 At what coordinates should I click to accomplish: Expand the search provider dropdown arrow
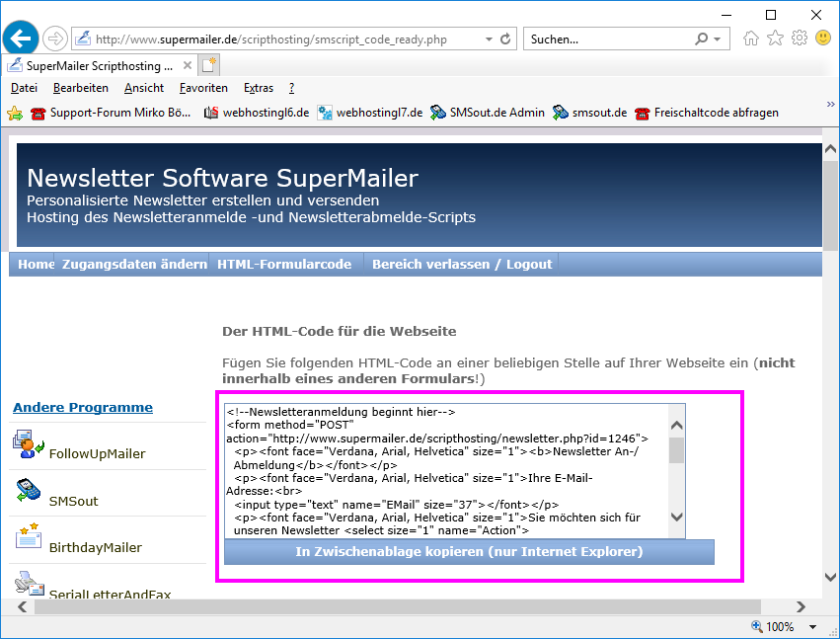tap(717, 40)
